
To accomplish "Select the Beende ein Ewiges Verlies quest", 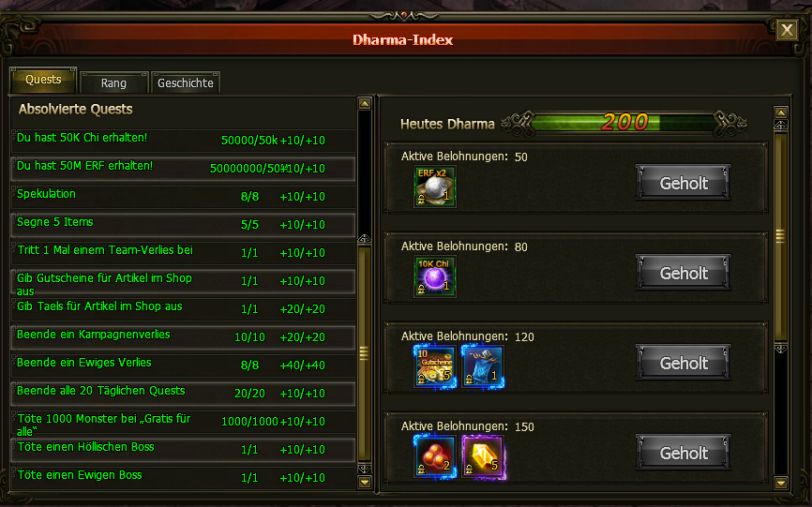I will tap(184, 365).
